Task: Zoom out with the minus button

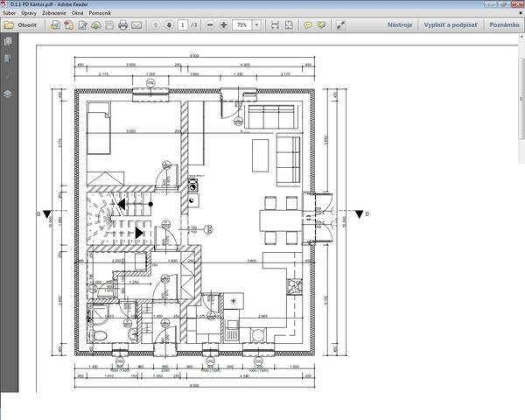Action: tap(211, 25)
